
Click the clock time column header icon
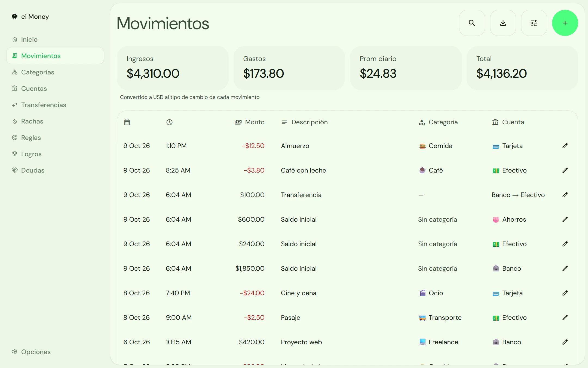point(169,122)
